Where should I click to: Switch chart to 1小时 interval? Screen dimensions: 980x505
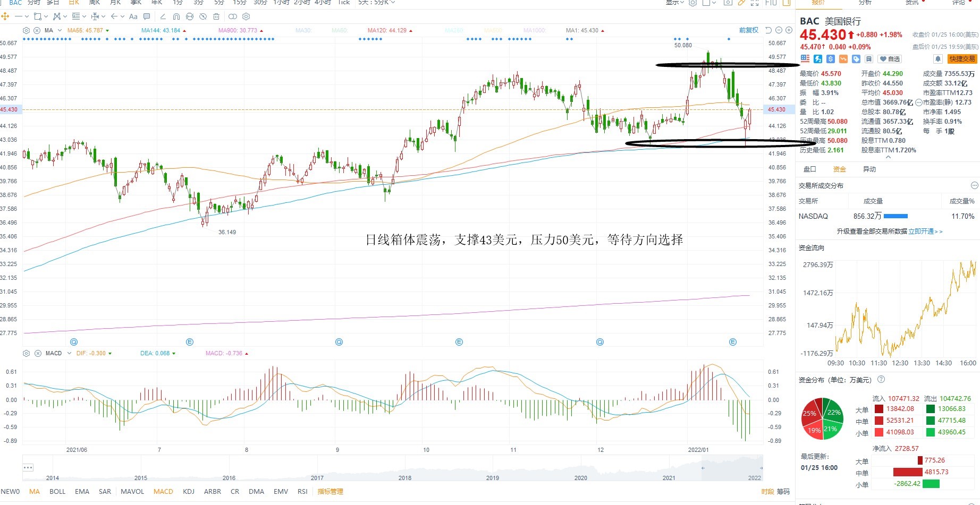coord(281,3)
